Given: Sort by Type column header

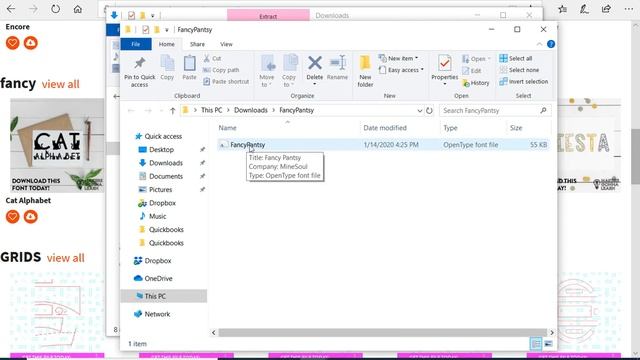Looking at the screenshot, I should tap(450, 128).
